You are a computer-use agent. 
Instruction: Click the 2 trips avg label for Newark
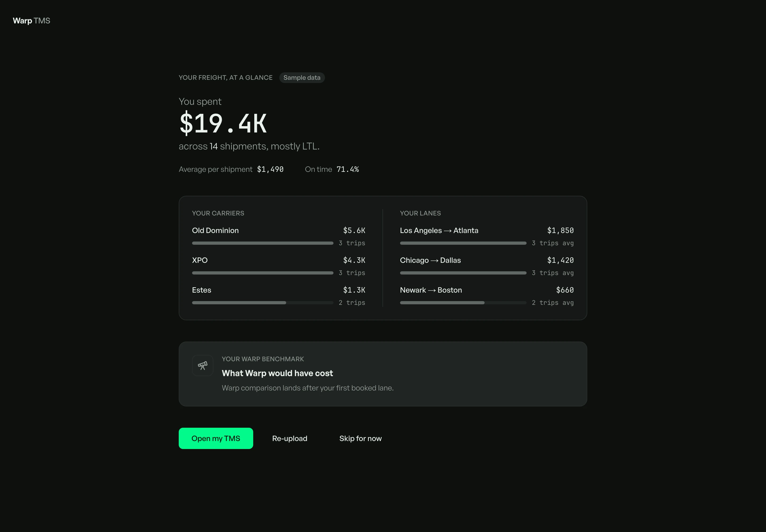(553, 303)
